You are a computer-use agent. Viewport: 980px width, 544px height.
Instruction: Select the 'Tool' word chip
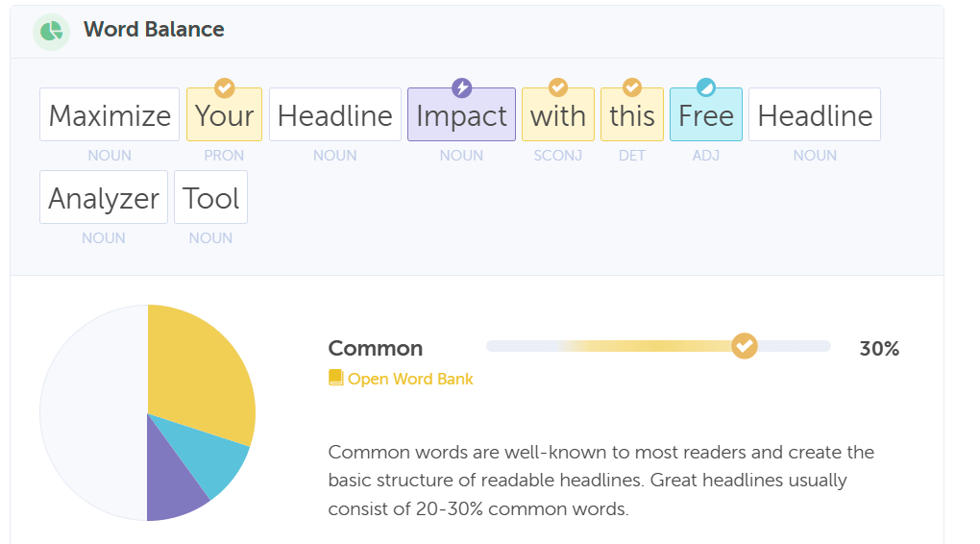[x=210, y=198]
